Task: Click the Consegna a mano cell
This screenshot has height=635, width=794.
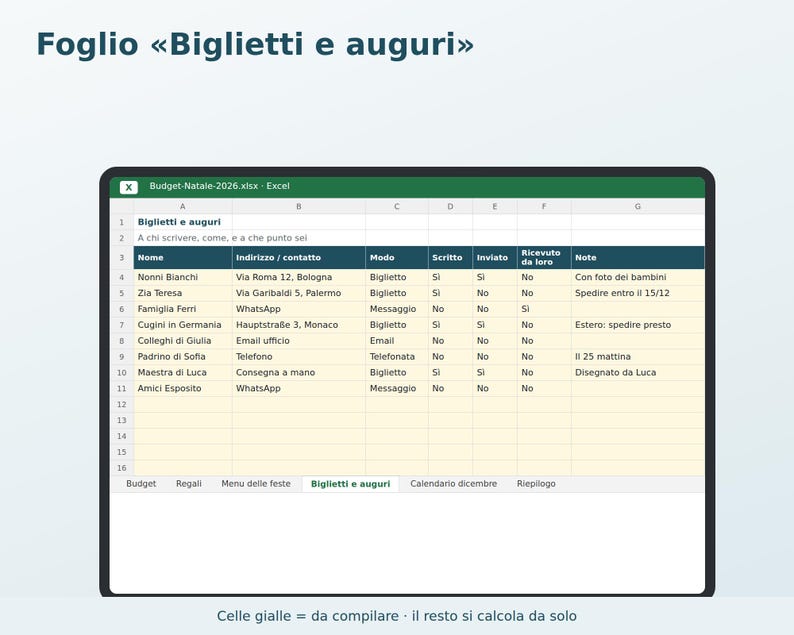Action: pos(299,372)
